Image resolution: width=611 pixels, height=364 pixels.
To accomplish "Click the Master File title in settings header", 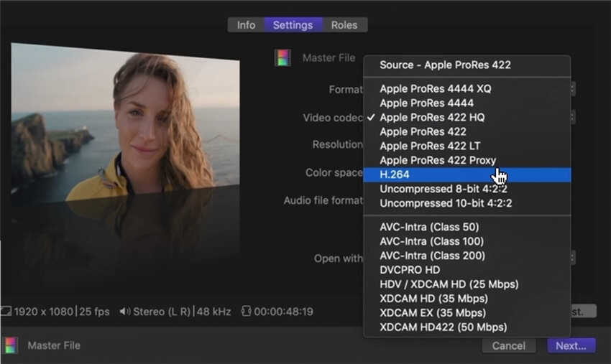I will (329, 58).
